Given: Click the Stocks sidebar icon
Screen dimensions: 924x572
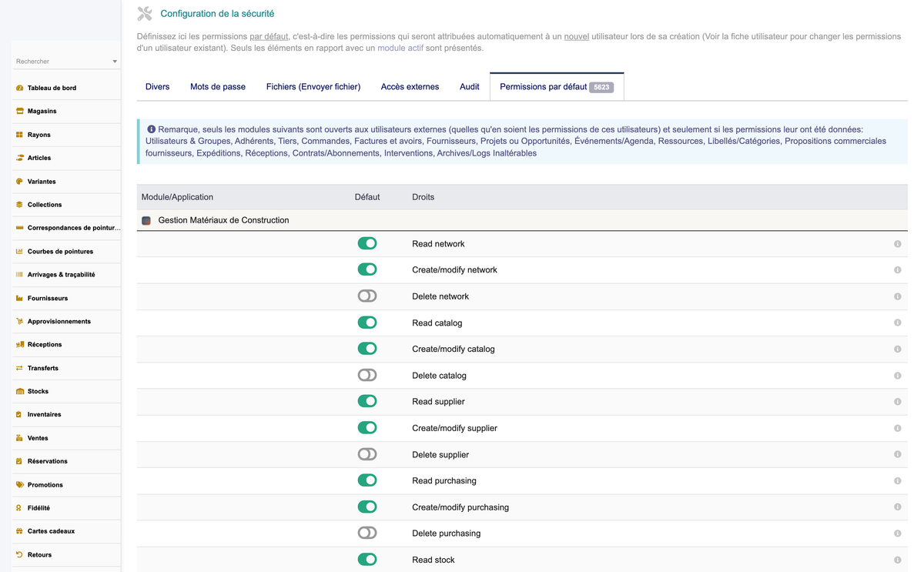Looking at the screenshot, I should pos(19,391).
